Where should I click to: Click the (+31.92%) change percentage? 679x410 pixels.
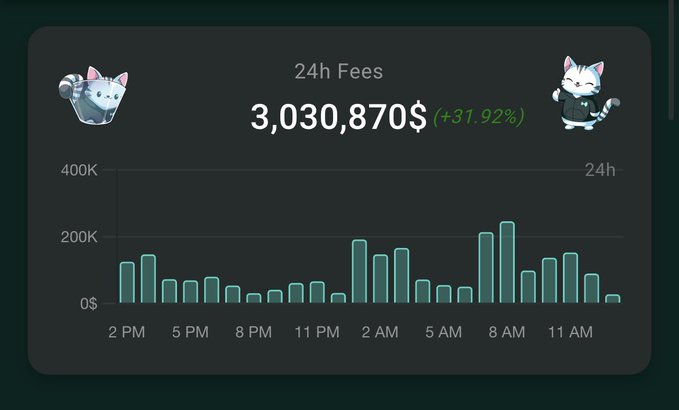click(x=479, y=117)
